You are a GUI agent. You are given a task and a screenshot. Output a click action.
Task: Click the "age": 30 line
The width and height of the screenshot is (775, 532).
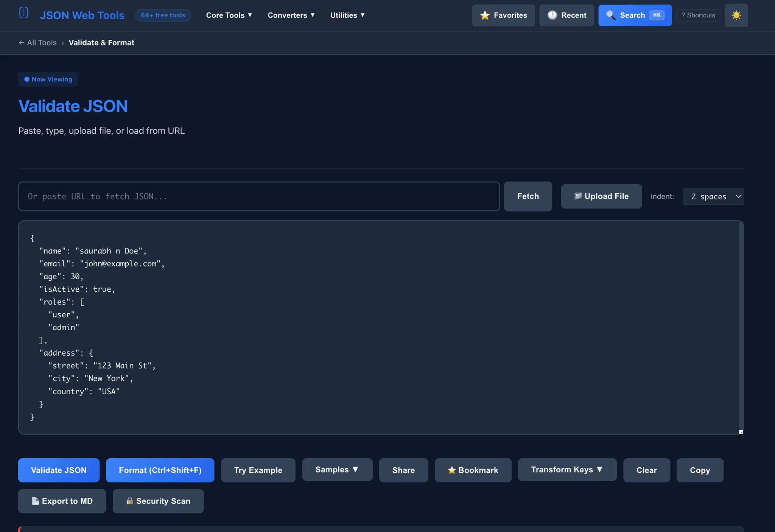click(61, 277)
